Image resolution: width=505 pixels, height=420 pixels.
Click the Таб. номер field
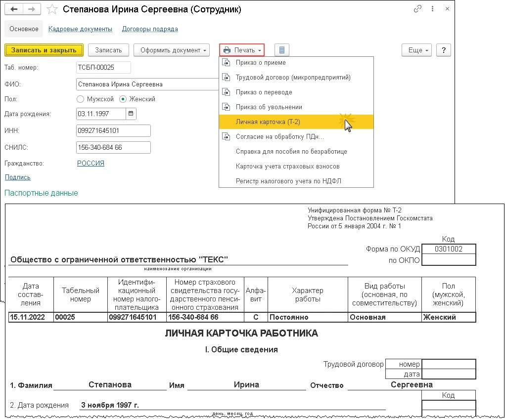(x=103, y=68)
